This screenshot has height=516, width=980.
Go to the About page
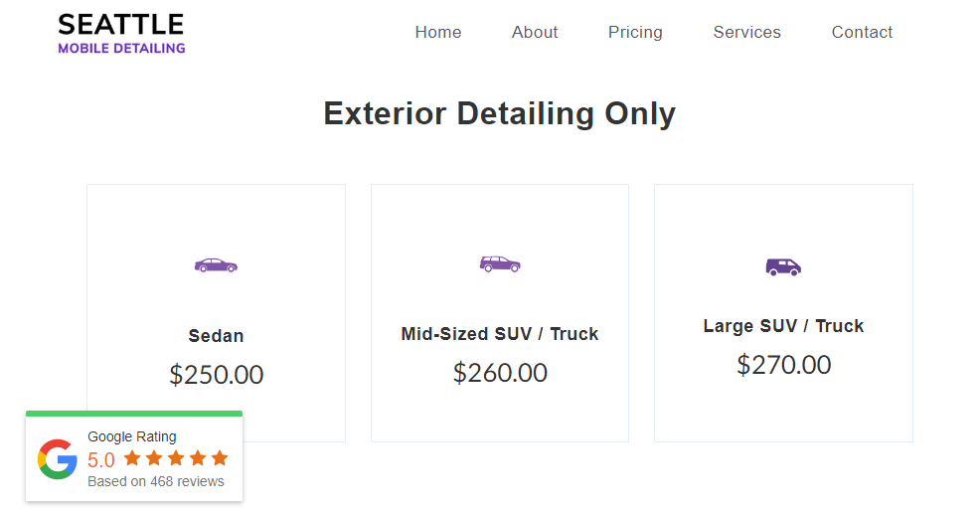pos(535,32)
